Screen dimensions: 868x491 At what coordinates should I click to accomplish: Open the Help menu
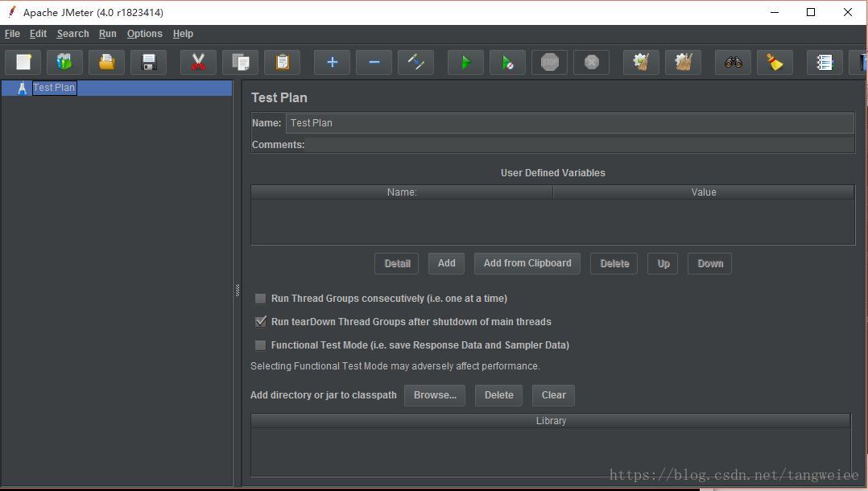183,34
